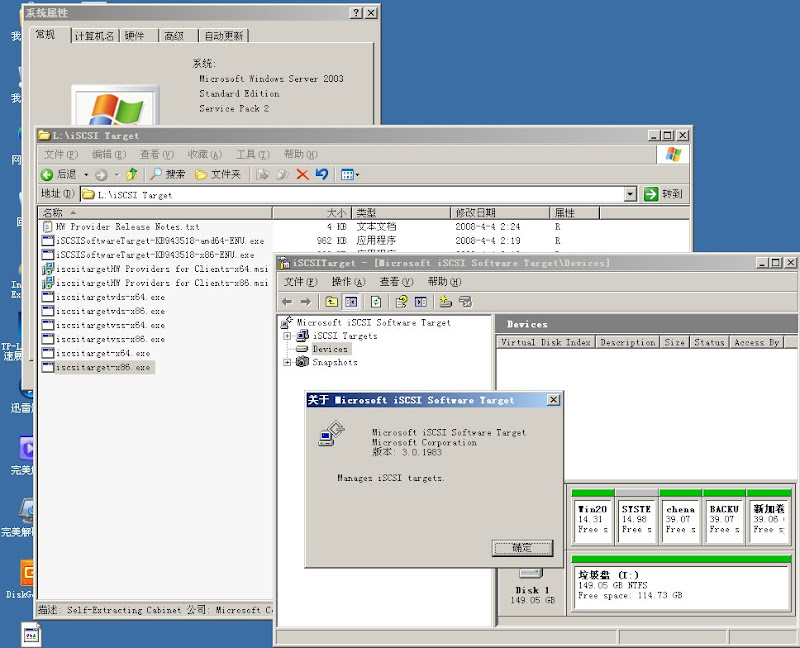Open 帮助(H) menu in iSCSITarget window

(444, 282)
